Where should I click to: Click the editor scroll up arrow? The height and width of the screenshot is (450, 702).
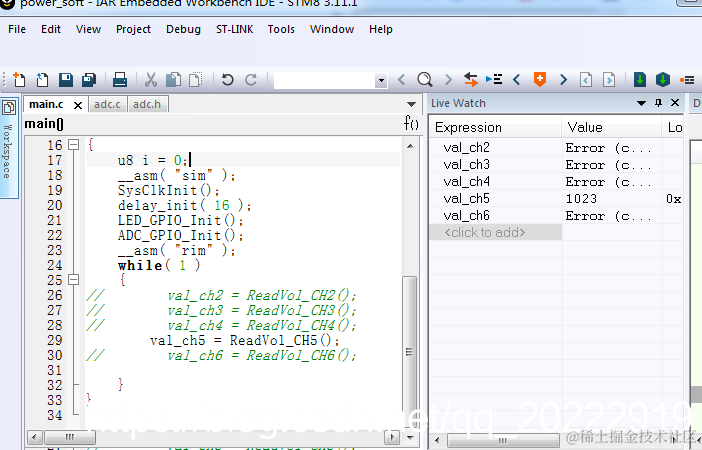pyautogui.click(x=411, y=146)
